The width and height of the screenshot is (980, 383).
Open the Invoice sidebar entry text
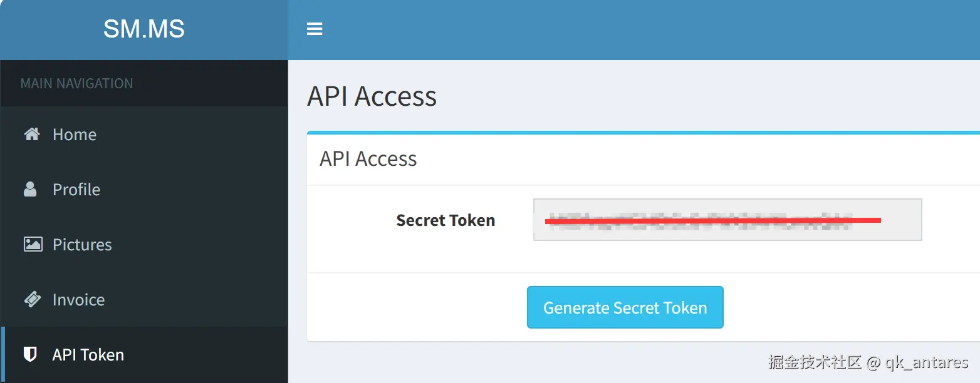coord(78,300)
